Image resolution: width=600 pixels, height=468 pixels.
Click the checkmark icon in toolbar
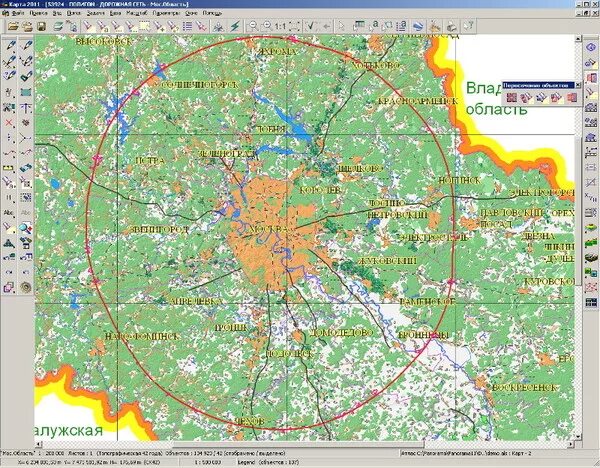312,26
